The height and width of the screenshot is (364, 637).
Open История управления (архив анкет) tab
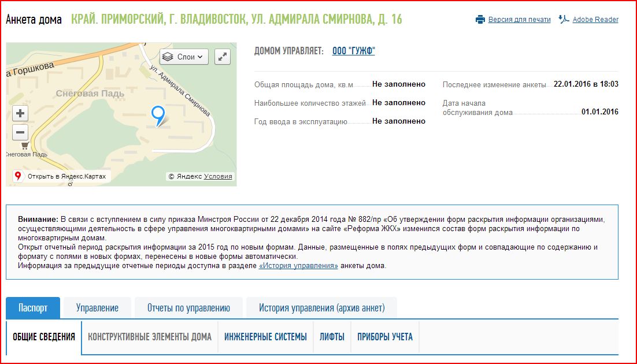click(x=321, y=308)
